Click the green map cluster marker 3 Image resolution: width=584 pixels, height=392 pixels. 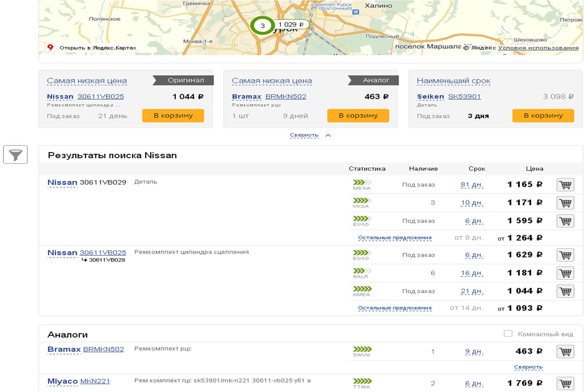pos(262,25)
